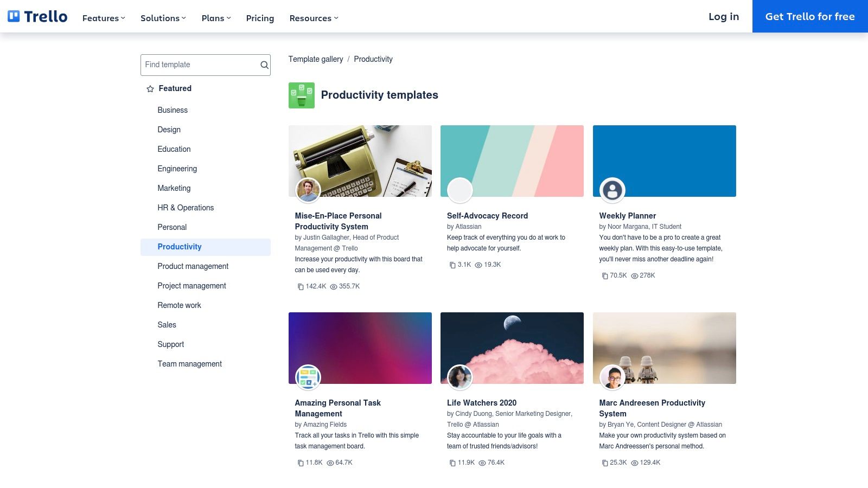Select the Business category
Image resolution: width=868 pixels, height=488 pixels.
tap(173, 110)
